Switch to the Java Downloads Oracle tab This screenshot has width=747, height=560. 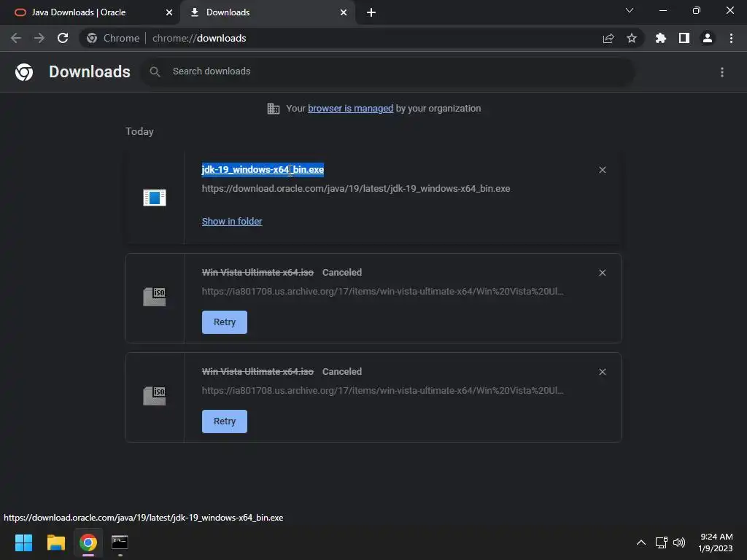click(89, 12)
